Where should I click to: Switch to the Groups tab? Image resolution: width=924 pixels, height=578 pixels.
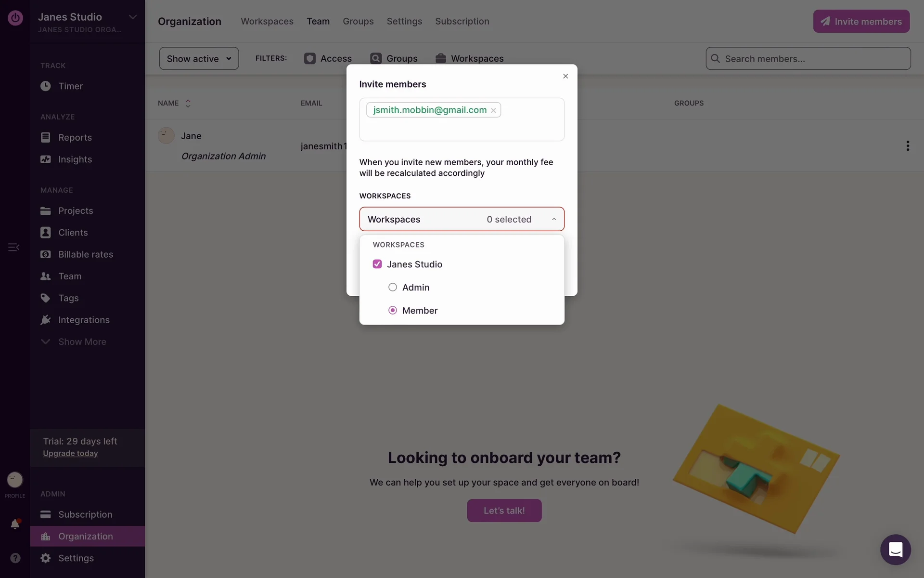pos(358,21)
